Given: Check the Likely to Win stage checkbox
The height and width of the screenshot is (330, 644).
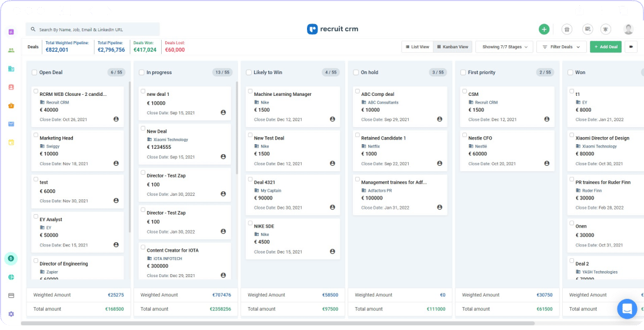Looking at the screenshot, I should pos(248,72).
